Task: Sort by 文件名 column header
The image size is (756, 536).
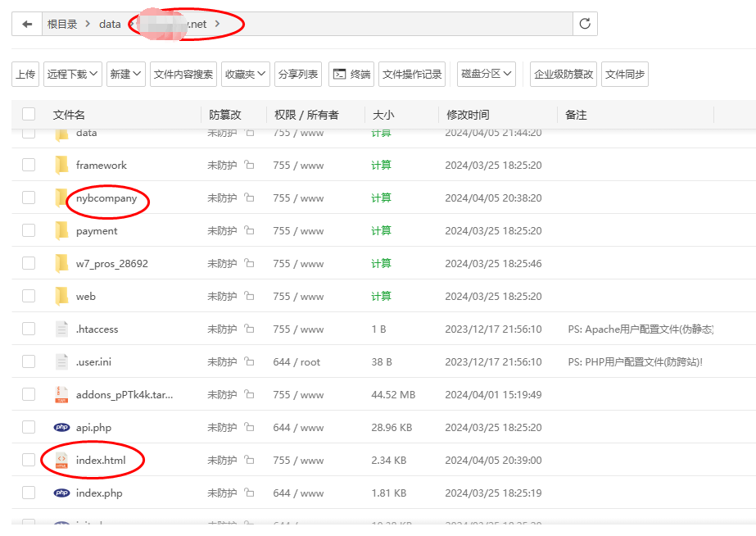Action: click(x=69, y=115)
